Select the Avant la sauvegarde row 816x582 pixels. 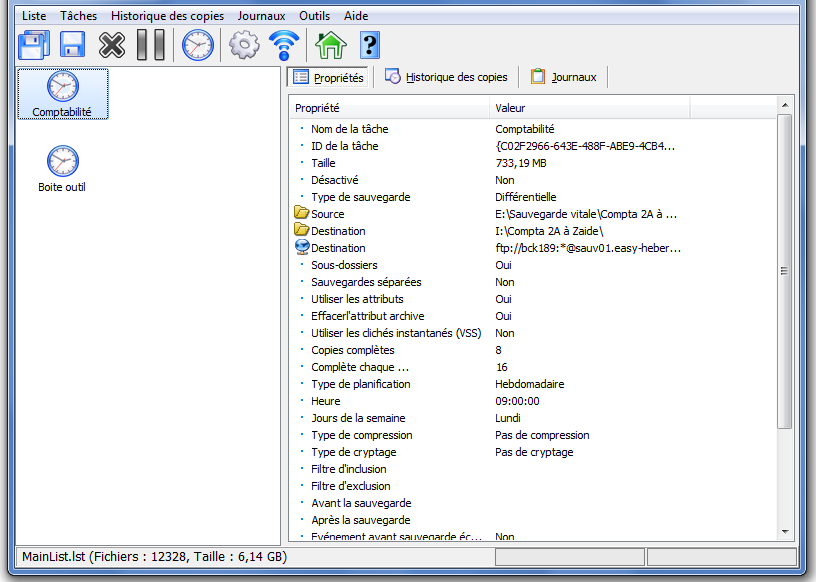(x=533, y=503)
